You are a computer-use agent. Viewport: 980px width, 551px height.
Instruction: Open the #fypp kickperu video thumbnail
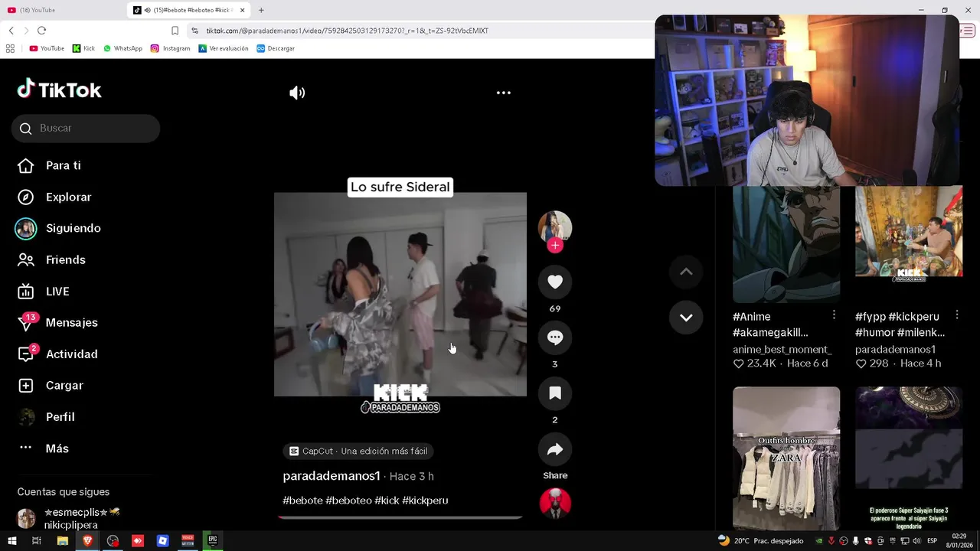coord(909,244)
